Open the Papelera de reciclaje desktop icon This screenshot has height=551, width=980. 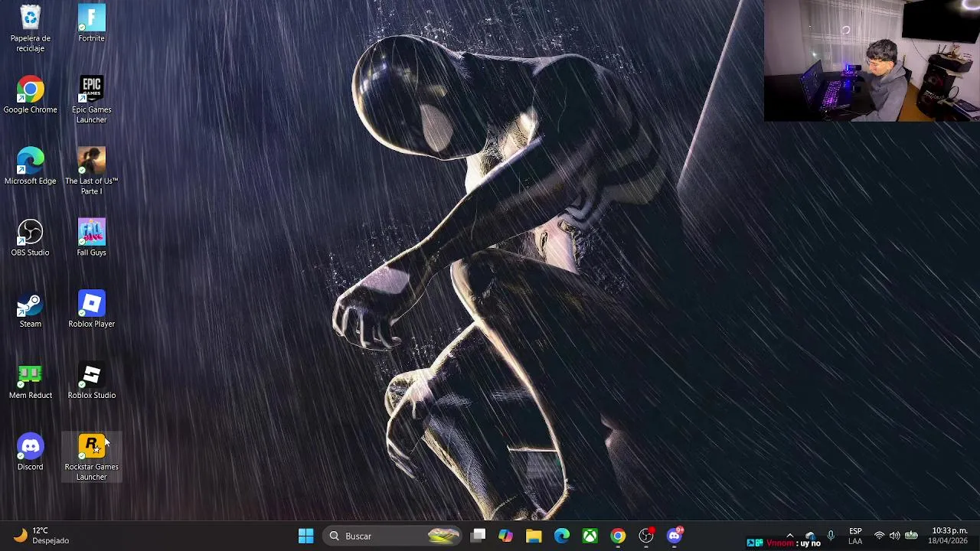pyautogui.click(x=30, y=28)
